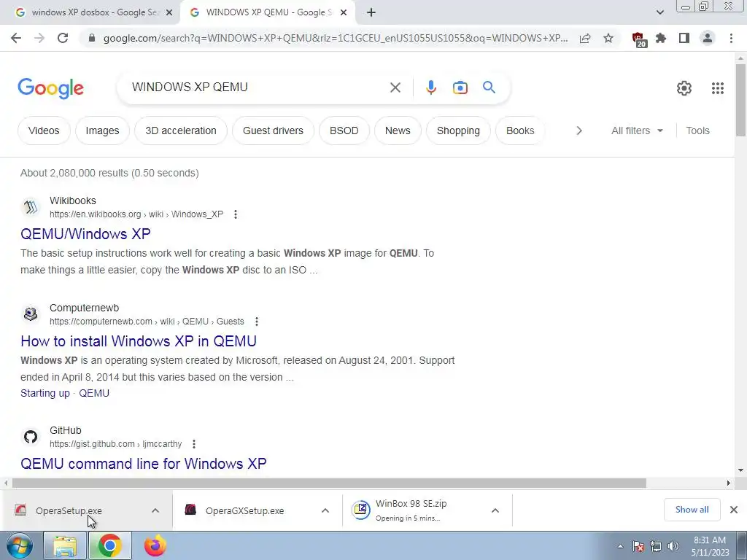Open OperaGXSetup.exe download

[x=244, y=510]
